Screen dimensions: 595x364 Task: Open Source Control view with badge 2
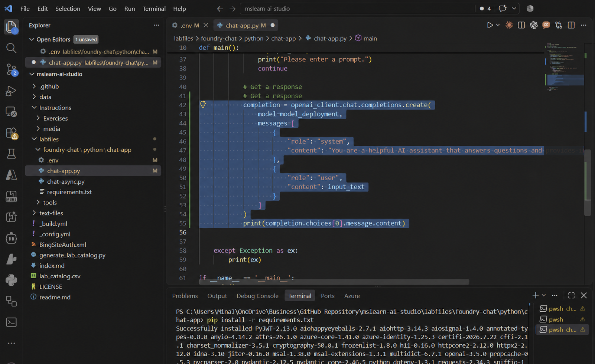click(x=11, y=69)
